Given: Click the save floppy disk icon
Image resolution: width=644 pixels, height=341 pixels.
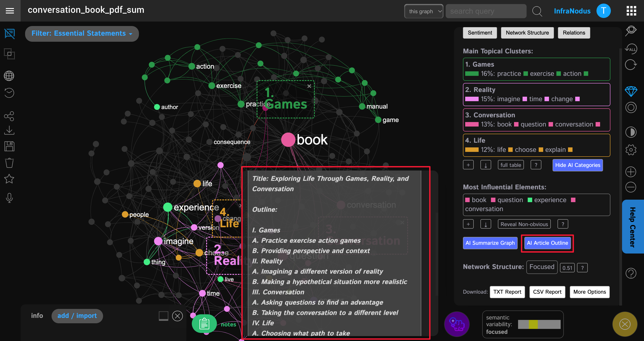Looking at the screenshot, I should (x=9, y=146).
